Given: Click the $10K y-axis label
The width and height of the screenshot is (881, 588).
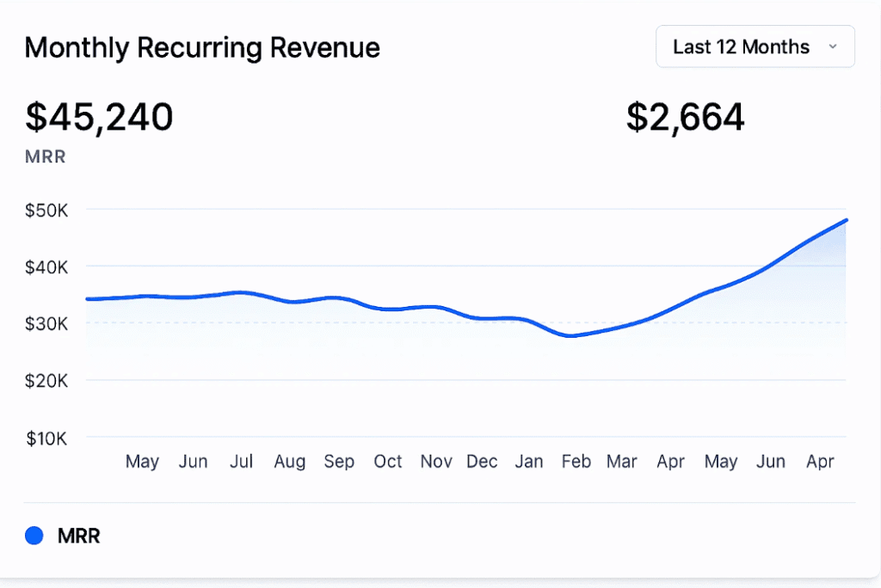Looking at the screenshot, I should click(x=46, y=438).
